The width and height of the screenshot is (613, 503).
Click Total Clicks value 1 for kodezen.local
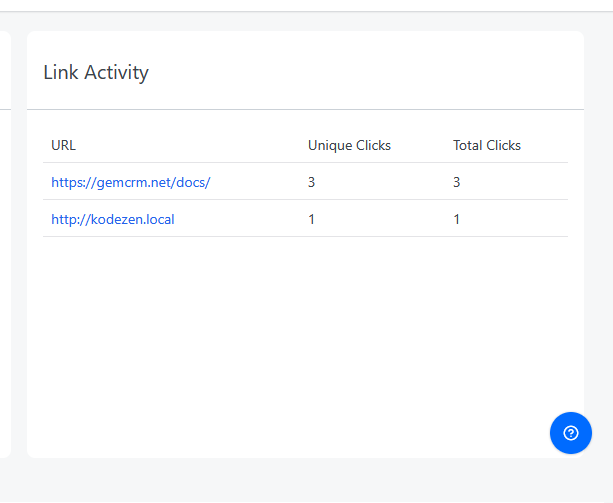tap(456, 219)
